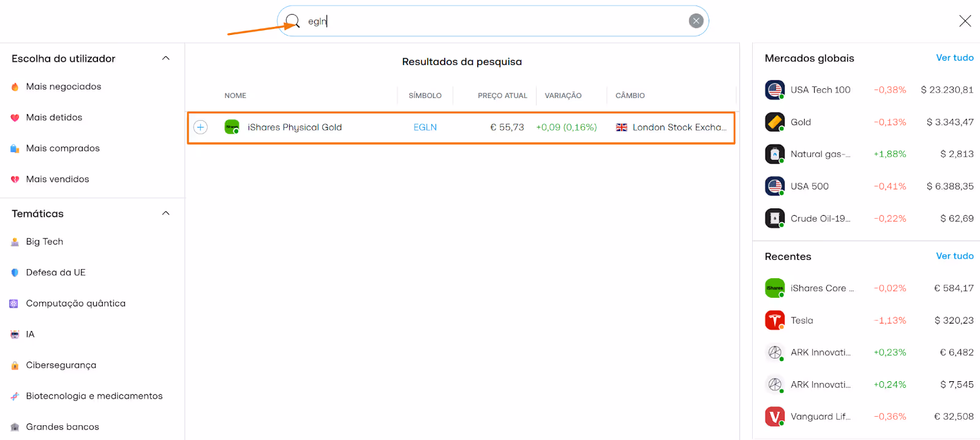Open the Natural gas market icon
The height and width of the screenshot is (440, 980).
(x=775, y=154)
